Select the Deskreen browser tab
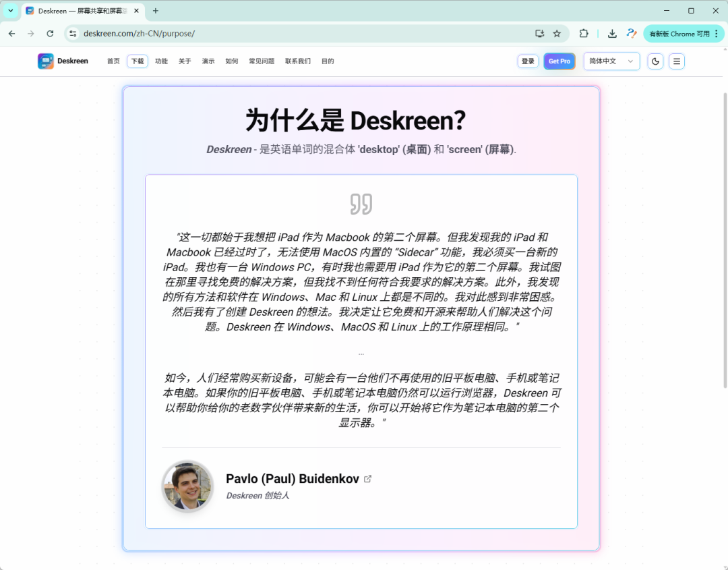Screen dimensions: 728x570 83,11
